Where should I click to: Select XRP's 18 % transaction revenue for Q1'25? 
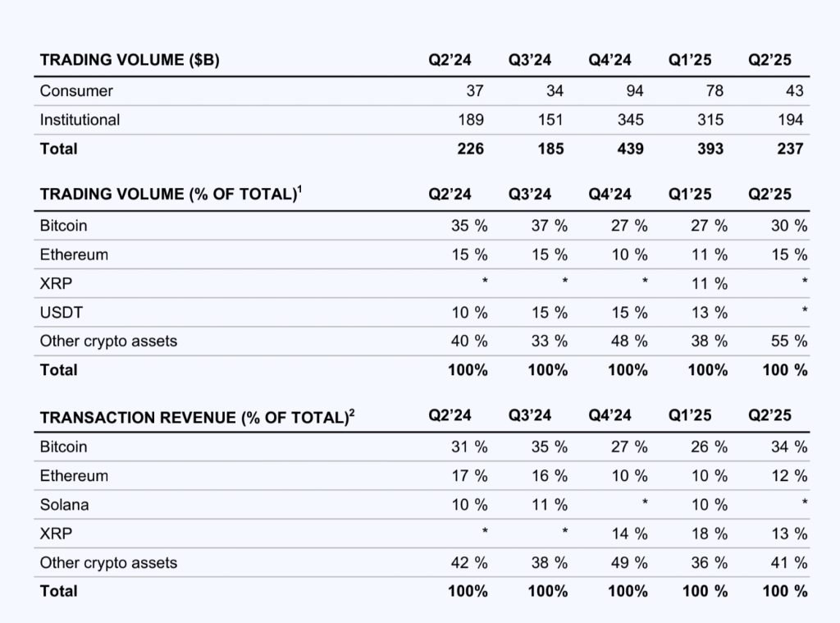(x=710, y=534)
